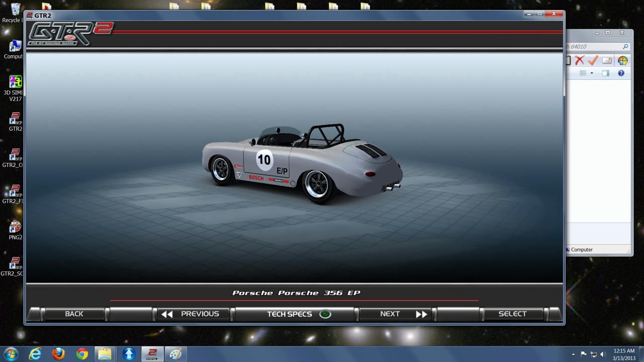The image size is (644, 362).
Task: Click Computer in the Explorer status area
Action: (x=581, y=250)
